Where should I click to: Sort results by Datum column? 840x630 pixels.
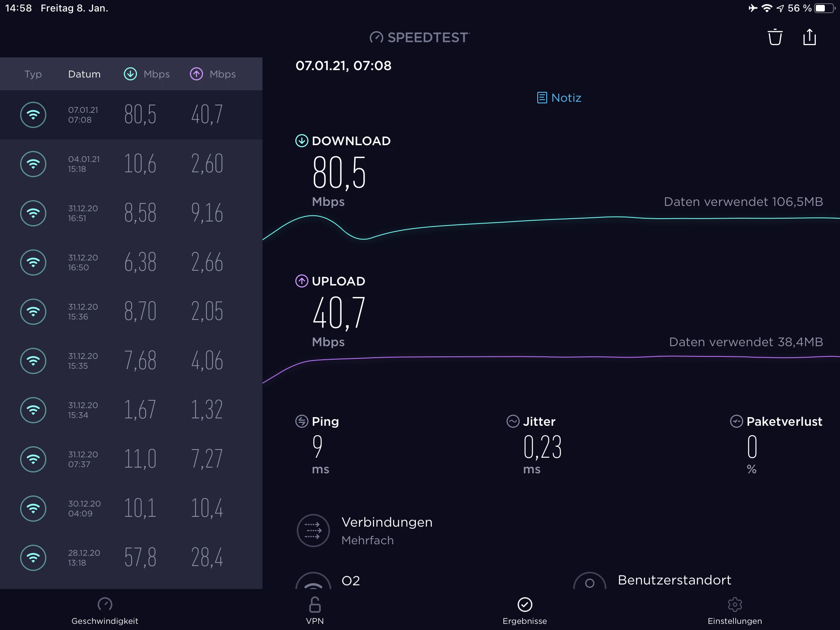pyautogui.click(x=84, y=74)
